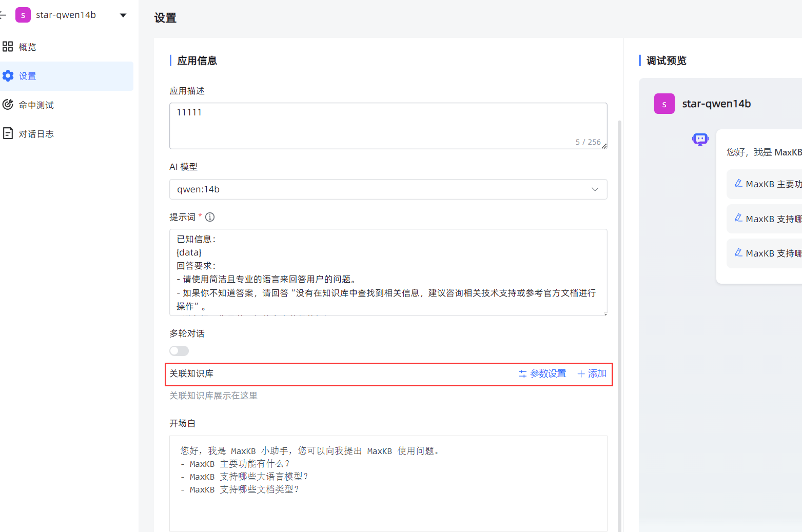Click the 概览 grid icon
This screenshot has width=802, height=532.
coord(8,47)
